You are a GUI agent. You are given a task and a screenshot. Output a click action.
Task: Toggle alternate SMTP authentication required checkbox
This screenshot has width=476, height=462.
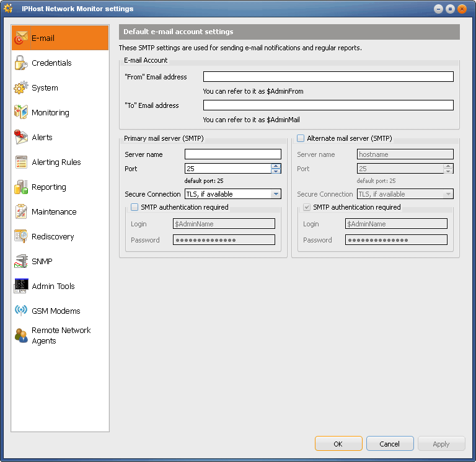[307, 207]
